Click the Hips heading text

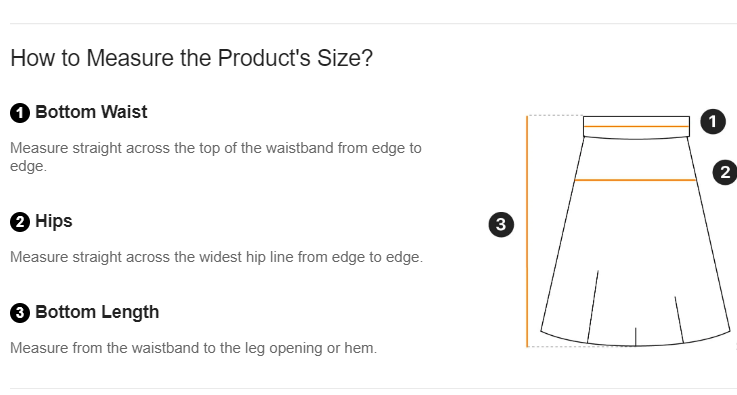(54, 221)
